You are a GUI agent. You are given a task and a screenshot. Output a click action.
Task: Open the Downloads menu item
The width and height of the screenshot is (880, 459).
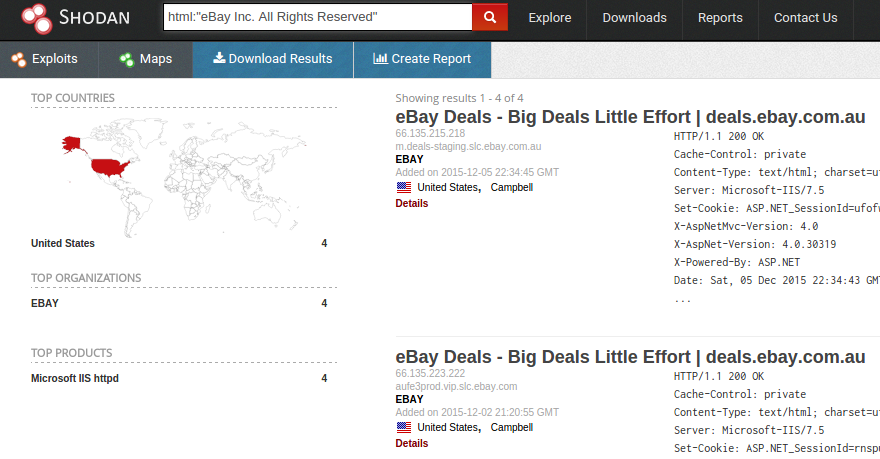tap(634, 18)
